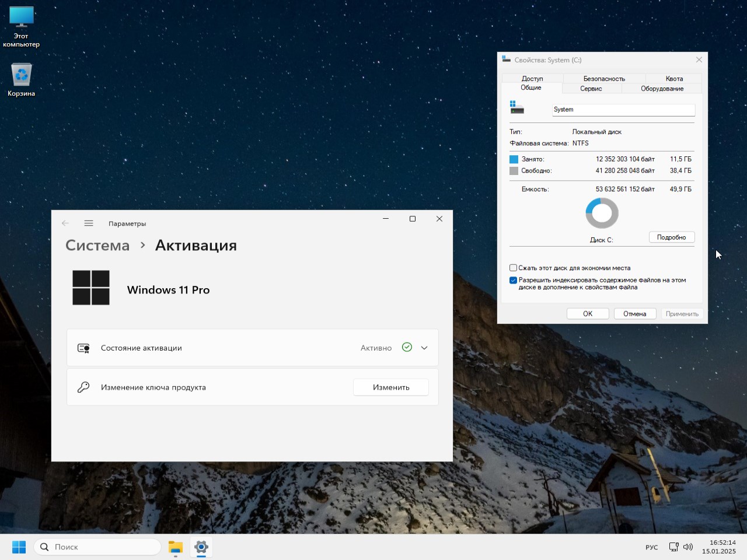The image size is (747, 560).
Task: Click the Активно status text
Action: click(376, 348)
